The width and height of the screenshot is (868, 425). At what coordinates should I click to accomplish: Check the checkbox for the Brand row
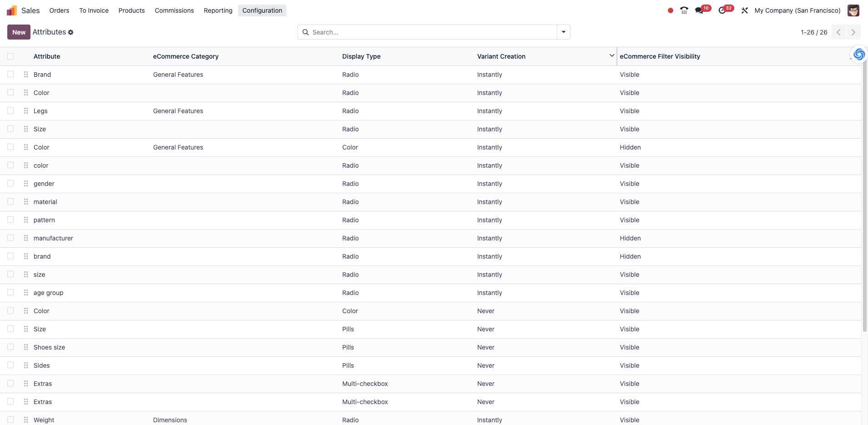tap(10, 75)
